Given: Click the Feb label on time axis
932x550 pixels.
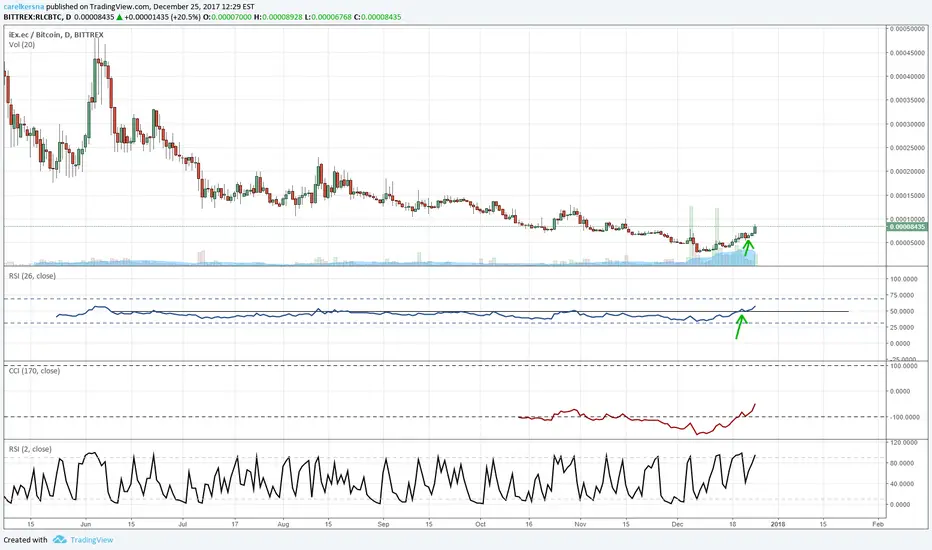Looking at the screenshot, I should pos(878,524).
